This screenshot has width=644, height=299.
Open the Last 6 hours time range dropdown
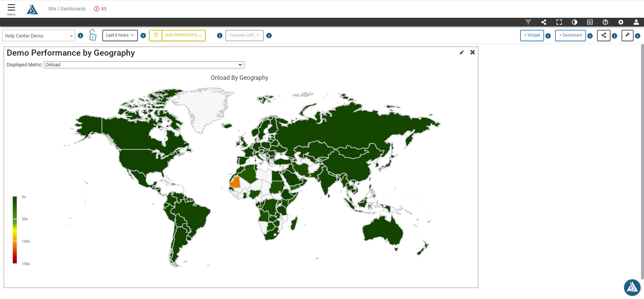click(x=120, y=35)
